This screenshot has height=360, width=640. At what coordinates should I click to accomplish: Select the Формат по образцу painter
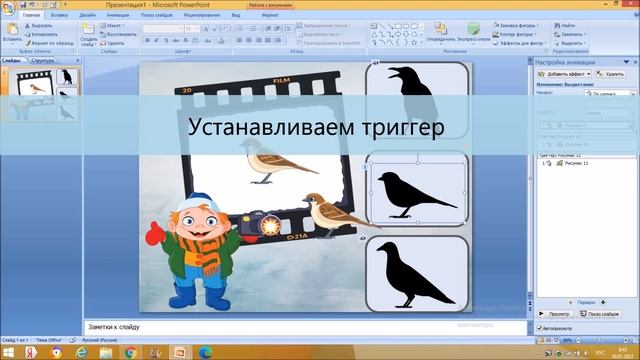[49, 43]
